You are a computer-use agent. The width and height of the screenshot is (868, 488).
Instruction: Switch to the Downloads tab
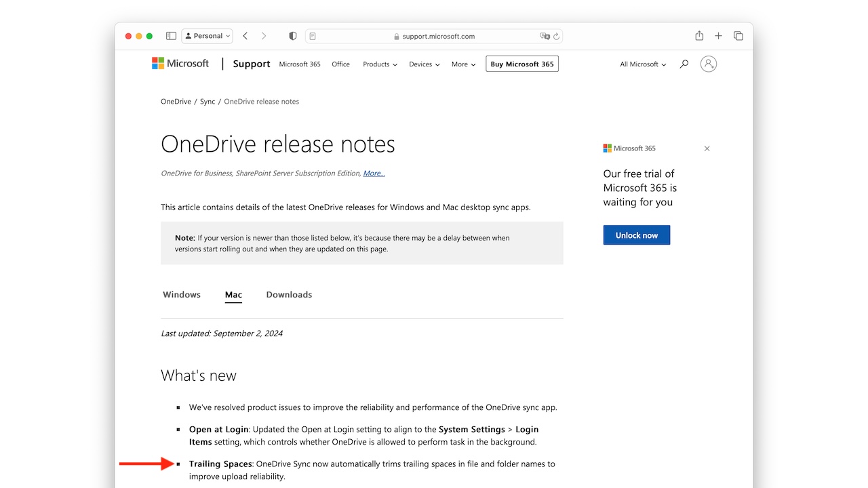tap(289, 295)
